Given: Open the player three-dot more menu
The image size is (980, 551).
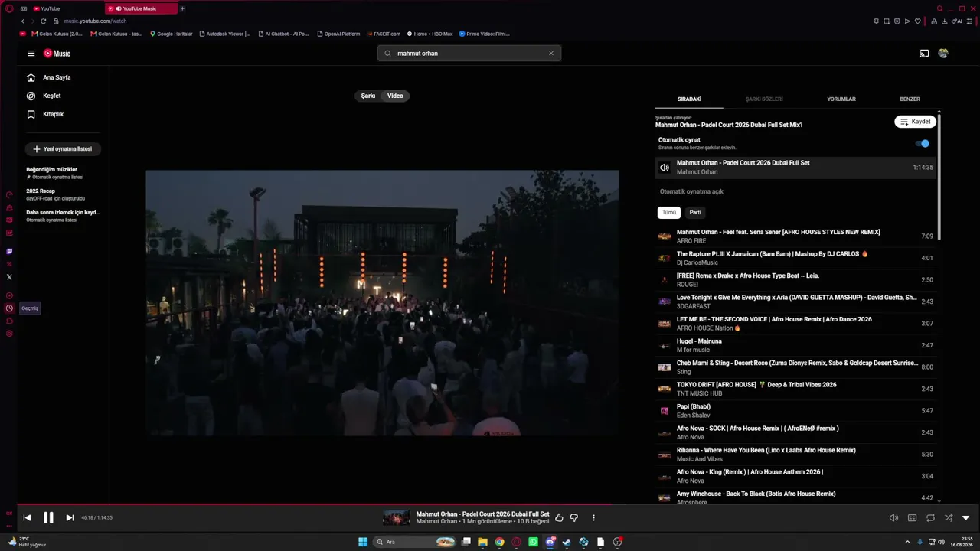Looking at the screenshot, I should (x=593, y=518).
